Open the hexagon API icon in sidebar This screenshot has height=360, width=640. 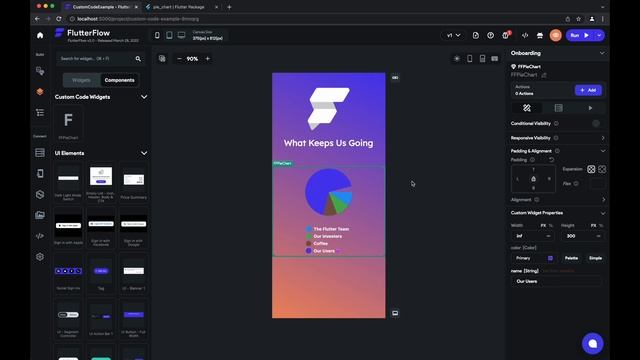(x=40, y=194)
